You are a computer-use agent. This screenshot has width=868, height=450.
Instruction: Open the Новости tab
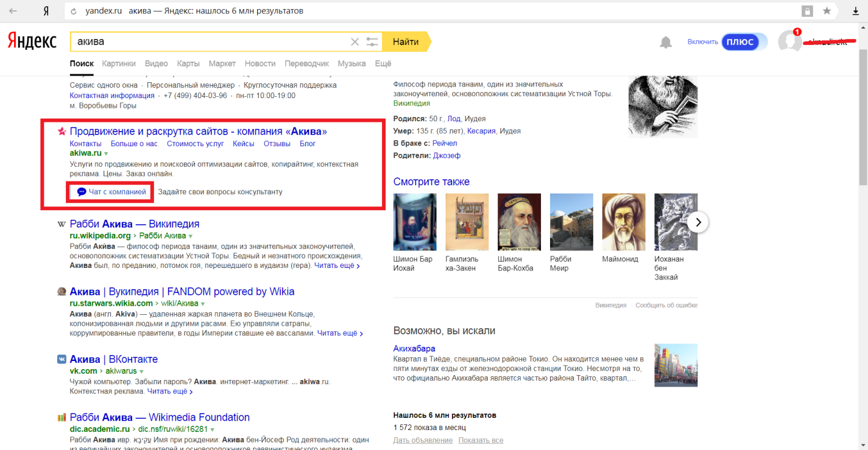tap(260, 63)
